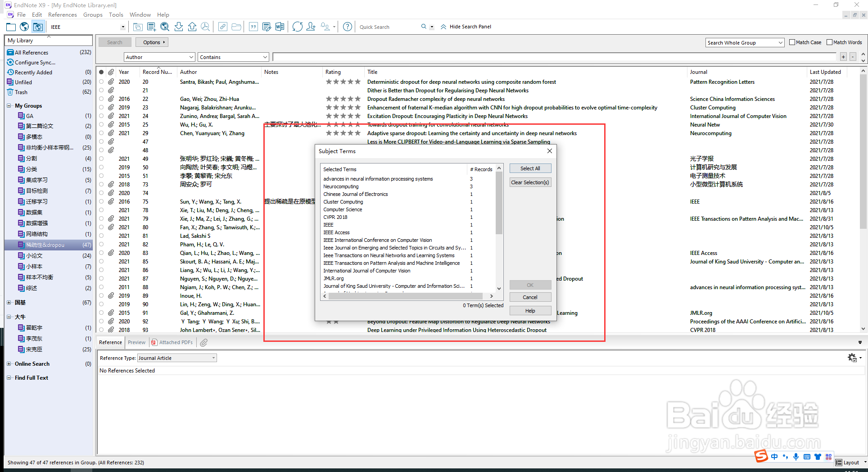
Task: Open the Reference Type Journal Article dropdown
Action: pyautogui.click(x=177, y=358)
